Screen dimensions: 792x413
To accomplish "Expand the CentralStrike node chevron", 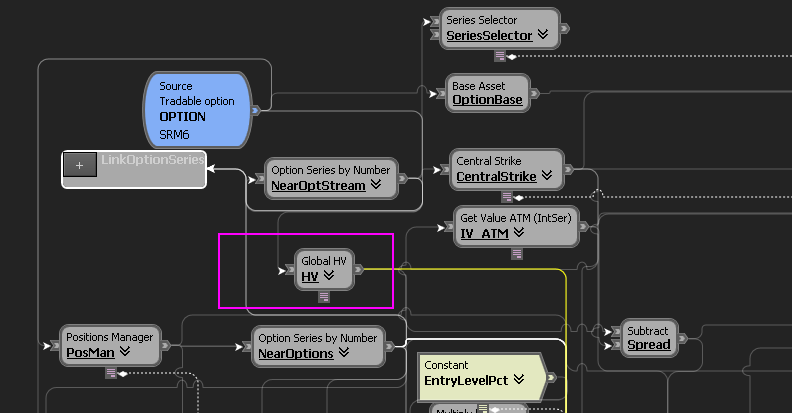I will click(x=547, y=175).
